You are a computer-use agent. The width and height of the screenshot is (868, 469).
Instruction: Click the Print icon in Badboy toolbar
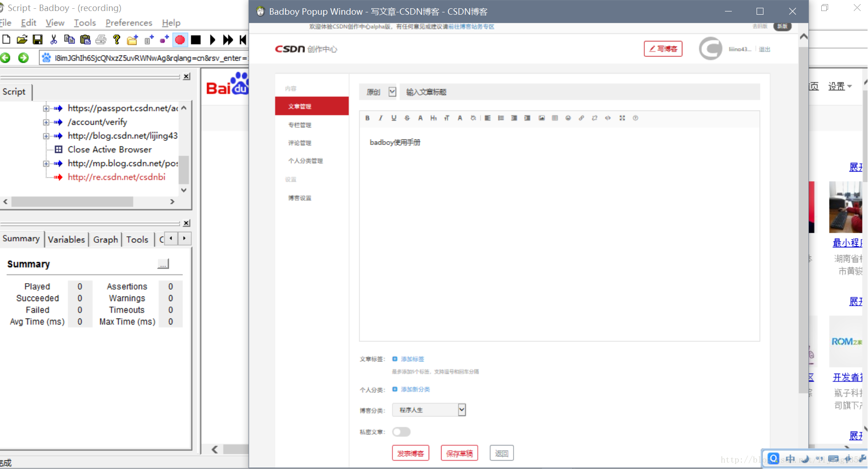[101, 39]
